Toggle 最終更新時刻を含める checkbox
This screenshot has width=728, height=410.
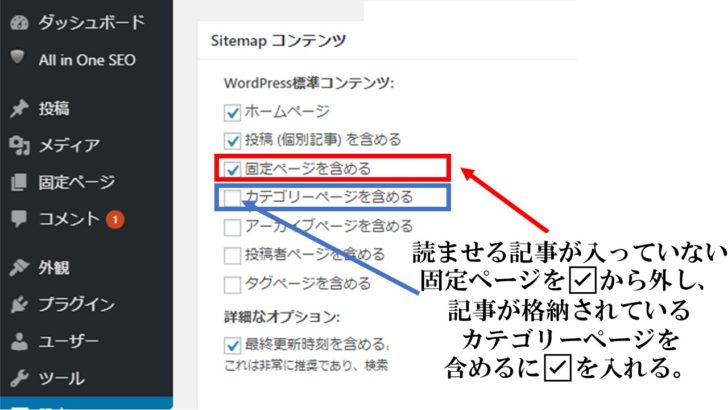pos(232,345)
